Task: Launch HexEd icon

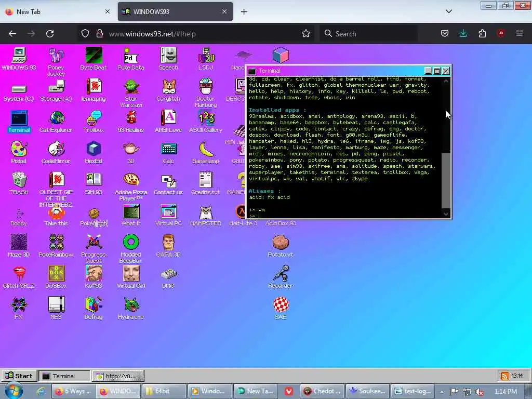Action: point(94,152)
